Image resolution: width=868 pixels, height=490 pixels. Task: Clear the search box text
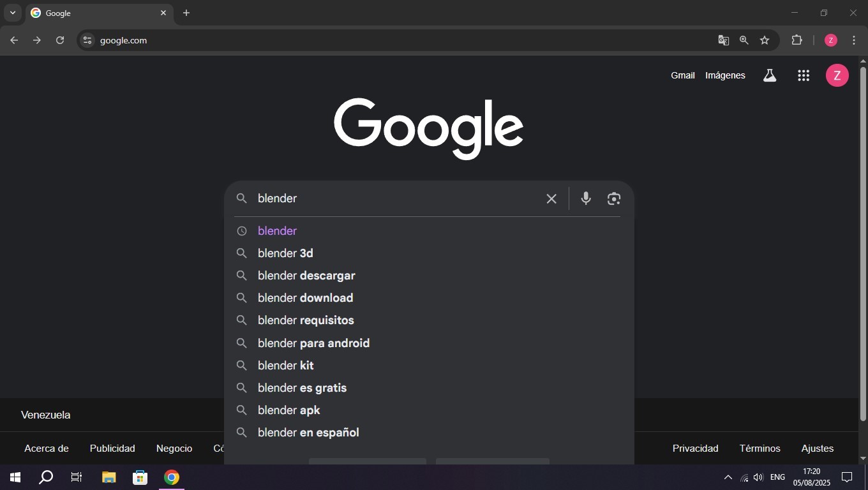551,198
